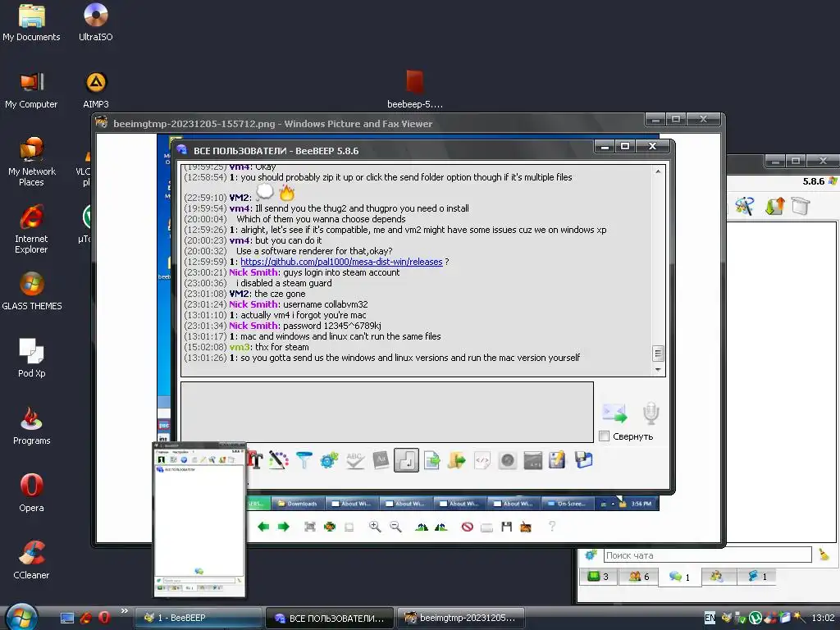
Task: Click the funnel filter icon in chat toolbar
Action: [x=304, y=460]
